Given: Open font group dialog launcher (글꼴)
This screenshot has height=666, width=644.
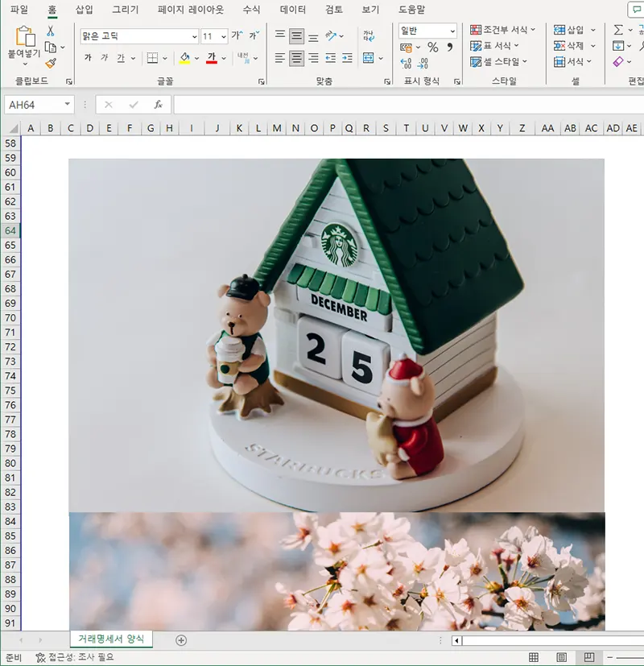Looking at the screenshot, I should (x=262, y=81).
